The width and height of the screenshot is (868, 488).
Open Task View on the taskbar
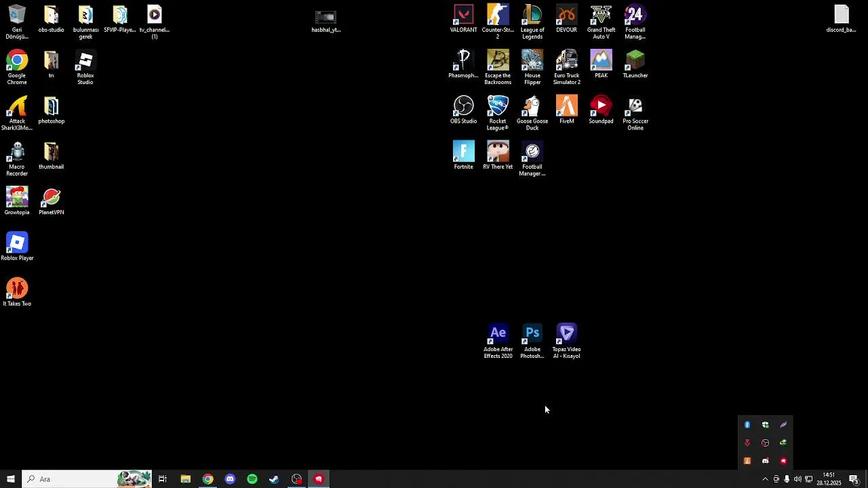click(163, 479)
